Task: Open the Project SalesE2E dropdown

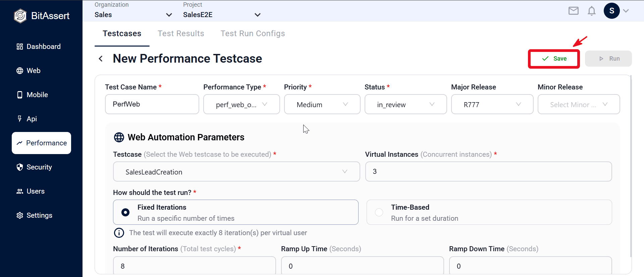Action: pyautogui.click(x=222, y=15)
